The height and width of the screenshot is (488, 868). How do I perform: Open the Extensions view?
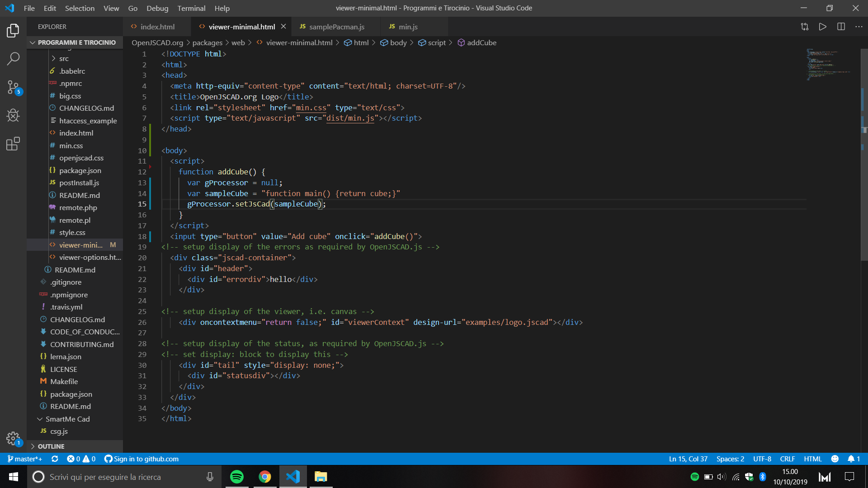point(13,144)
